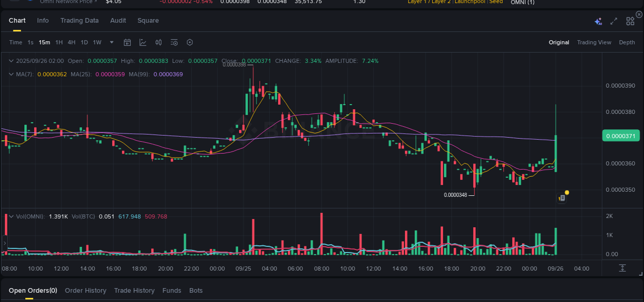Open the Square page
This screenshot has height=302, width=644.
coord(148,21)
